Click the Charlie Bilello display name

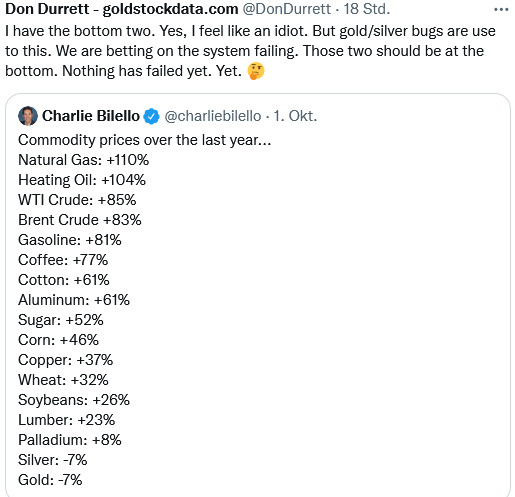click(x=91, y=116)
